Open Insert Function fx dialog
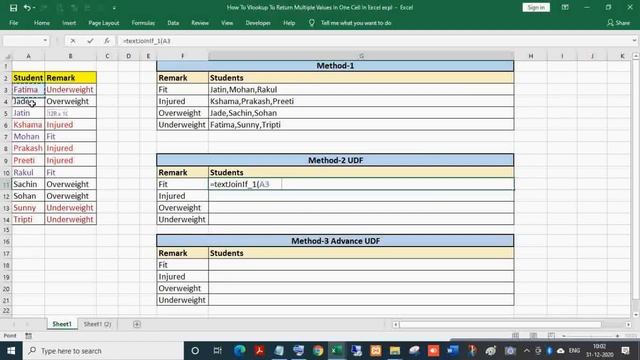Image resolution: width=640 pixels, height=360 pixels. (107, 41)
